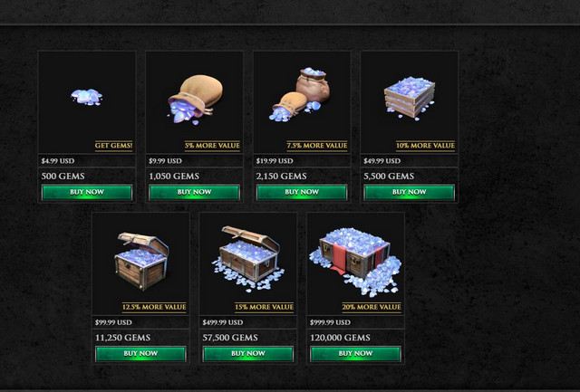Click the $999.99 USD price label
Screen dimensions: 580x392
[x=330, y=322]
